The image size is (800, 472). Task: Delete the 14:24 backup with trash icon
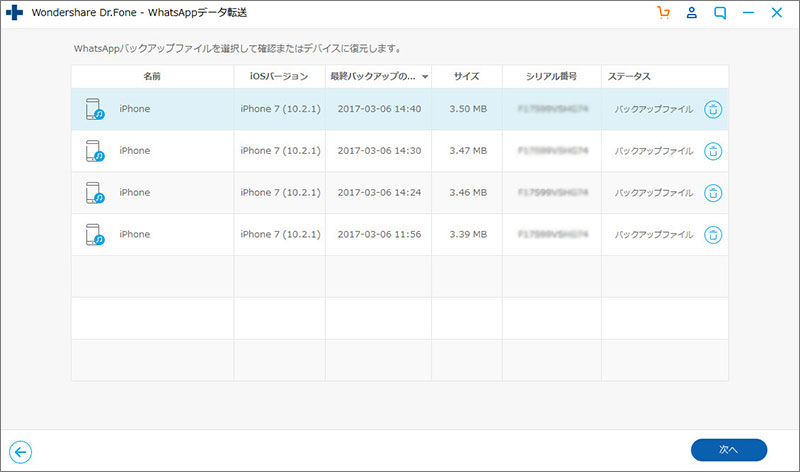click(x=713, y=193)
